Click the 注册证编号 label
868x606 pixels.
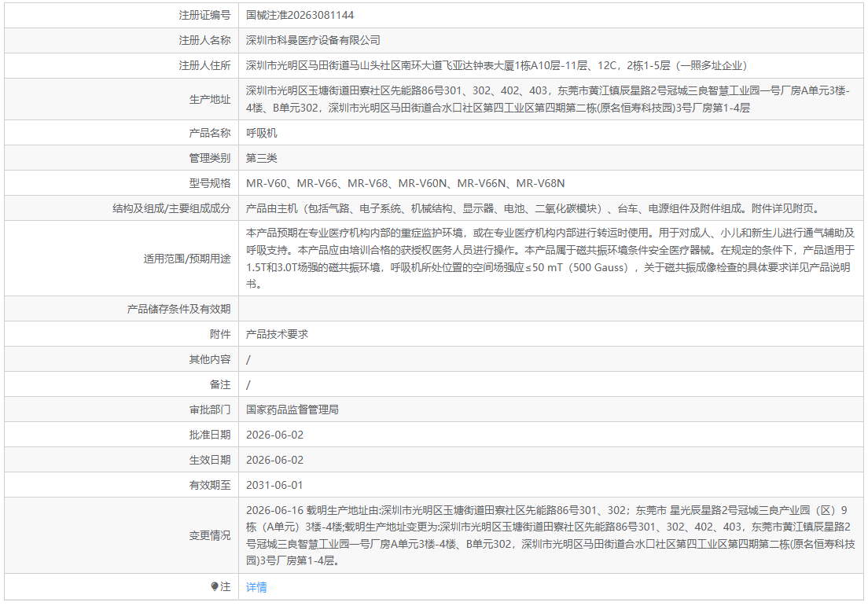pyautogui.click(x=204, y=15)
